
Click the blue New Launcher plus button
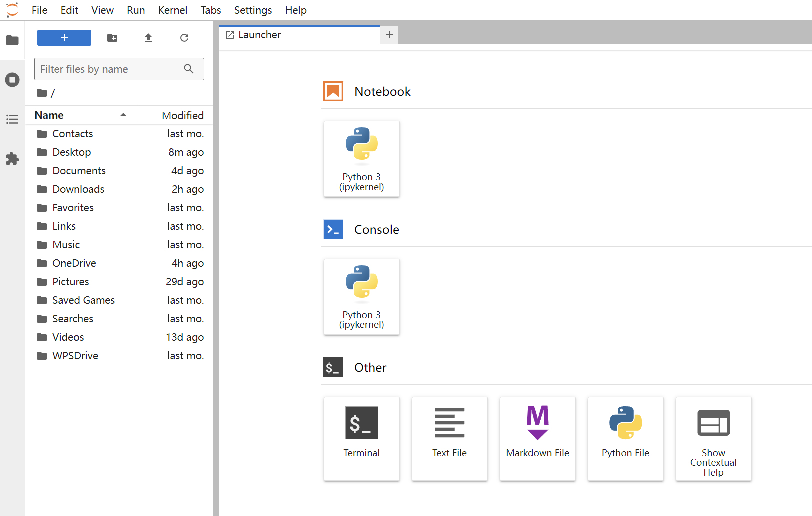64,38
